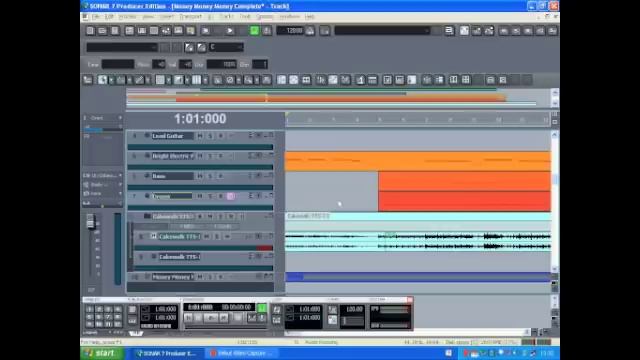Toggle the green audio engine button

pos(254,31)
